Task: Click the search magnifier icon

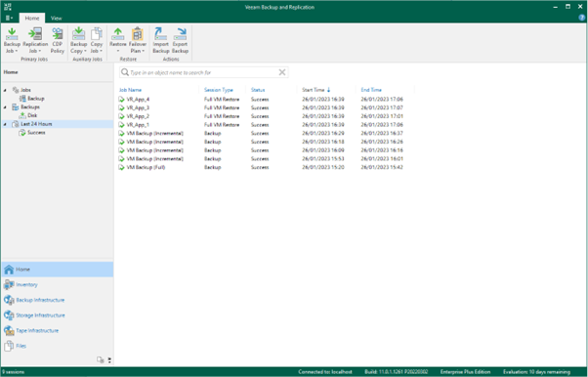Action: 125,72
